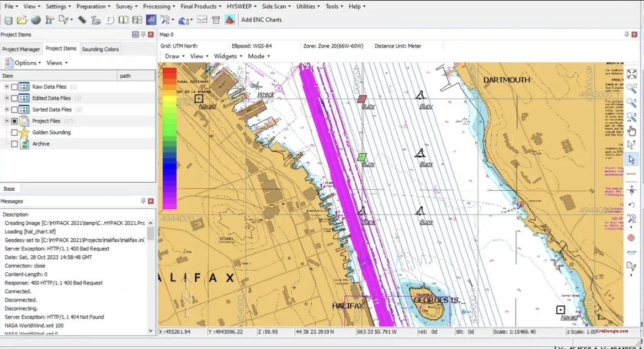This screenshot has height=349, width=644.
Task: Switch to the Project Manager tab
Action: 21,49
